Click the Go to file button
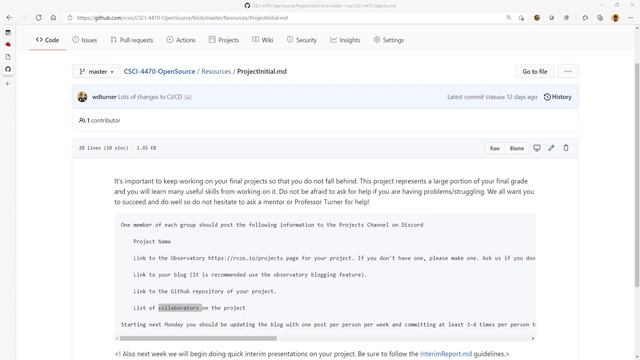The width and height of the screenshot is (640, 360). [x=535, y=71]
